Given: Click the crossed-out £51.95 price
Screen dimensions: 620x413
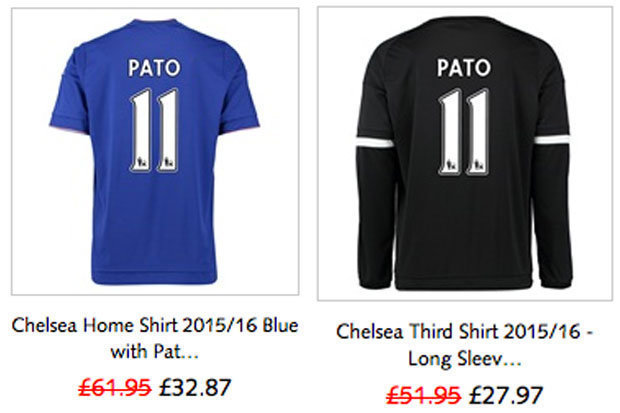Looking at the screenshot, I should (423, 395).
